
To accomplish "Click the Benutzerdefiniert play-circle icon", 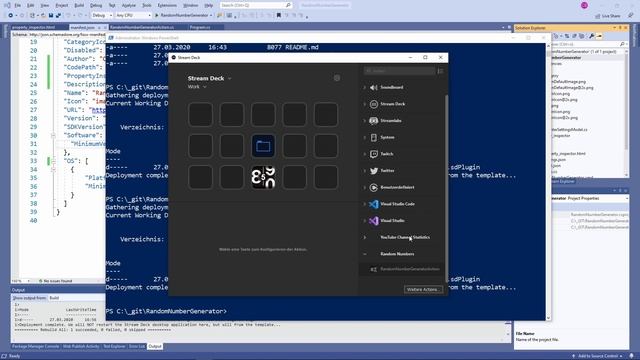I will (373, 187).
